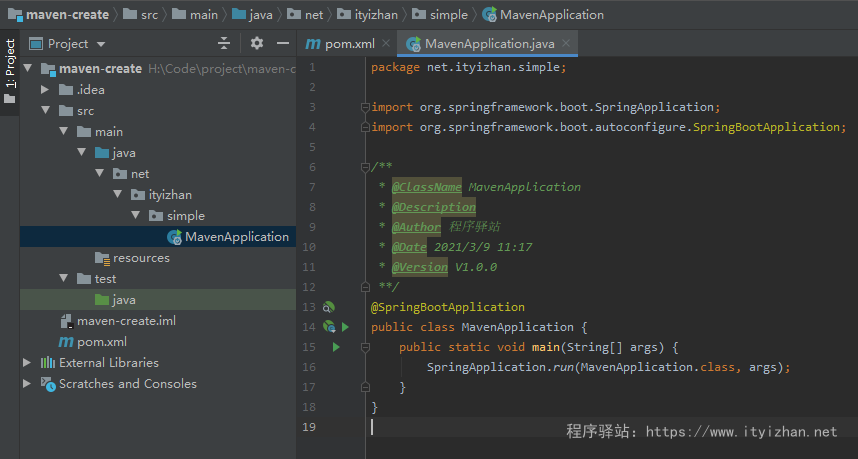Image resolution: width=858 pixels, height=459 pixels.
Task: Click the Scratches and Consoles icon
Action: (x=48, y=384)
